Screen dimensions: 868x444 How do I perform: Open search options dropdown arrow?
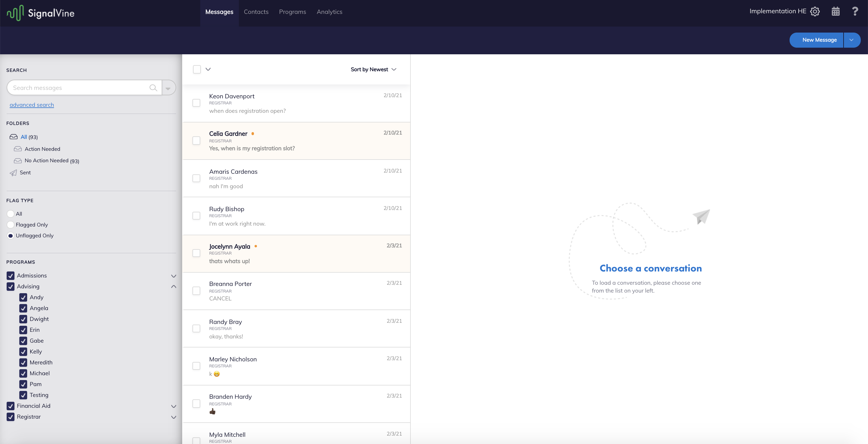[x=169, y=87]
